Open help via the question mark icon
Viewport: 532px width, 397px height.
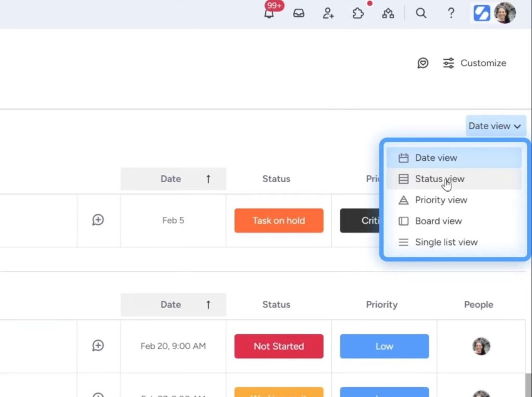point(451,13)
